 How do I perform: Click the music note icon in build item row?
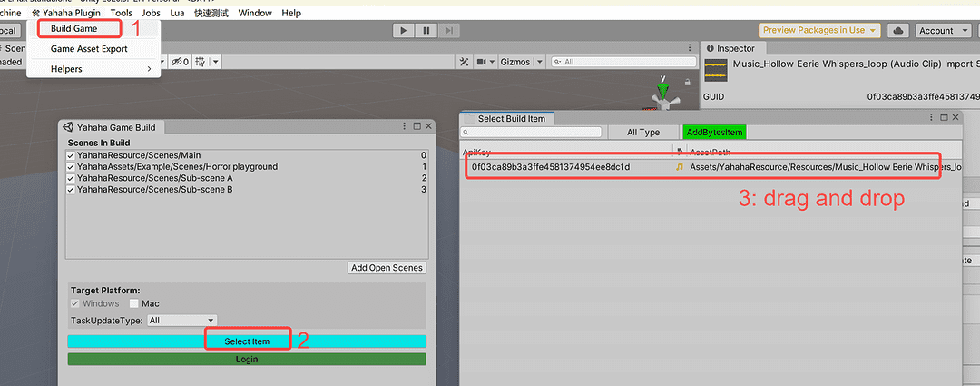[x=679, y=167]
